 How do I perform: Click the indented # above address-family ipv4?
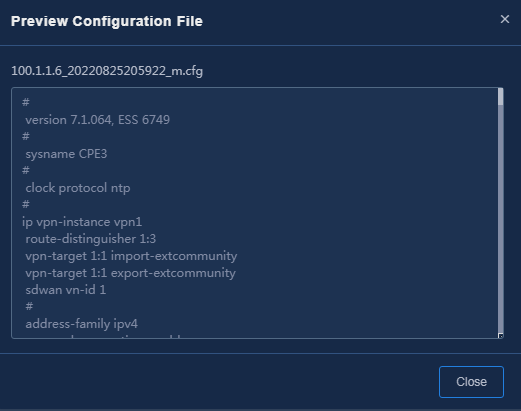(29, 306)
